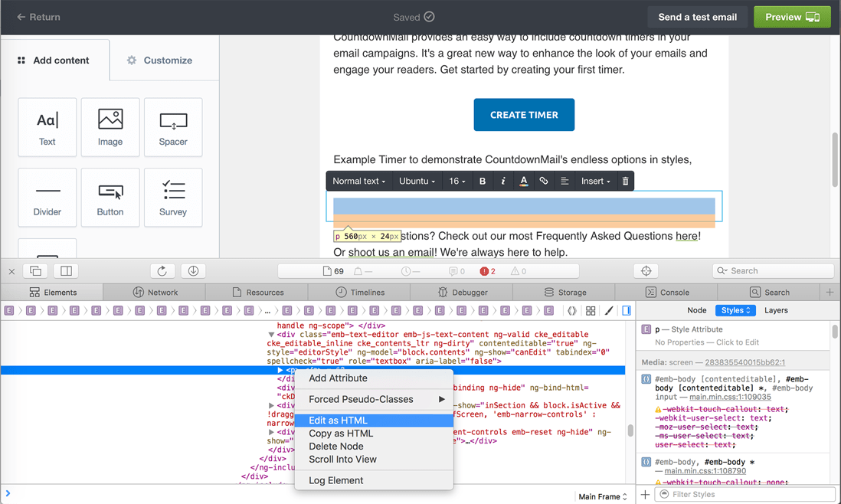Toggle paint flashing brush icon
The height and width of the screenshot is (504, 841).
tap(609, 310)
